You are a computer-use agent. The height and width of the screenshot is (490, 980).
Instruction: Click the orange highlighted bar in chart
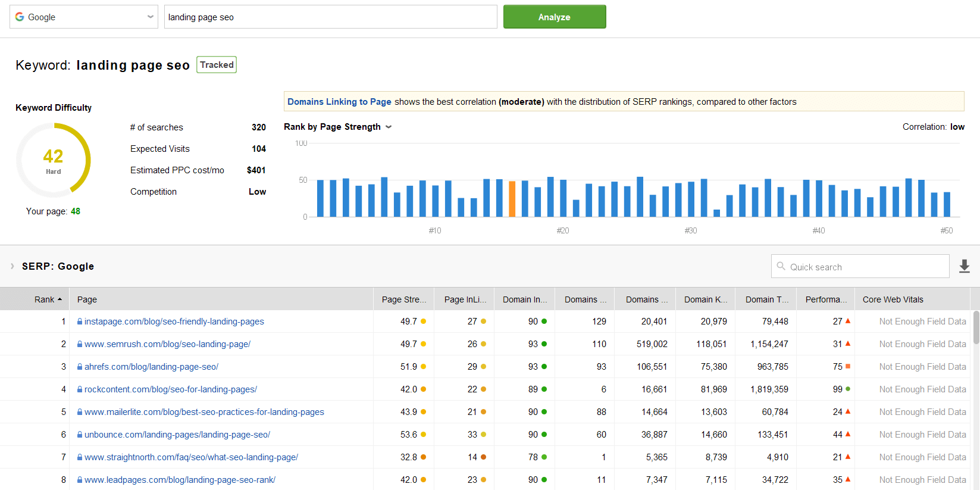512,199
